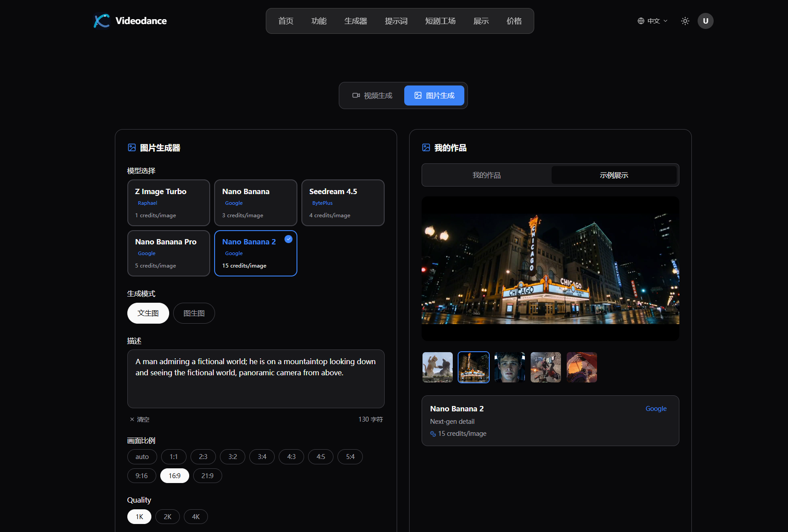
Task: Select the Chicago theater example thumbnail
Action: pos(473,367)
